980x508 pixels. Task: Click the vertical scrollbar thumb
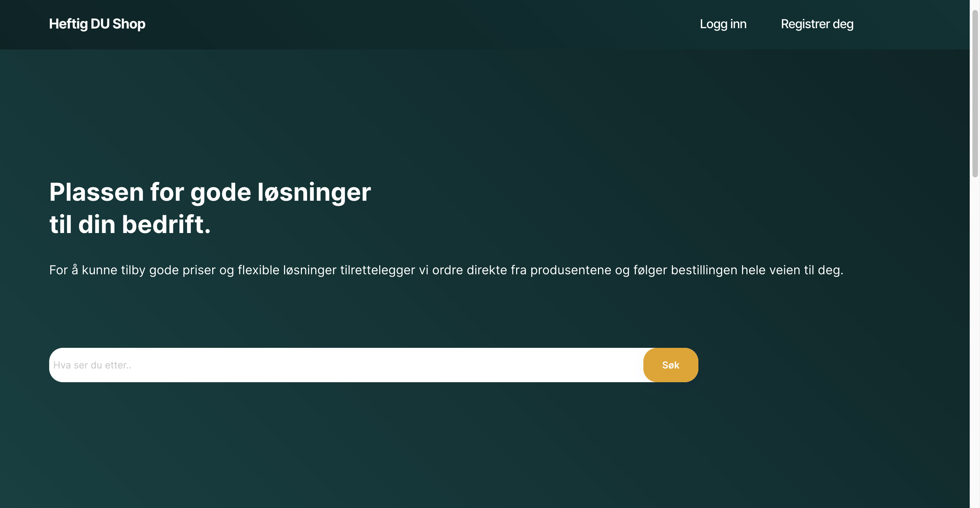(975, 93)
